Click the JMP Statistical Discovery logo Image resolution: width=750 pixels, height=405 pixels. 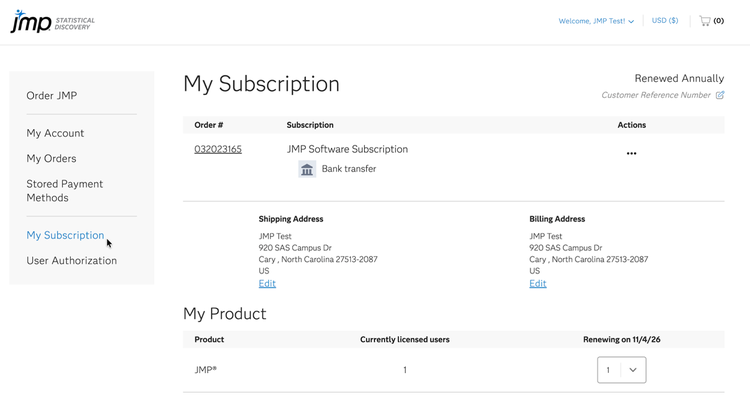(x=54, y=21)
